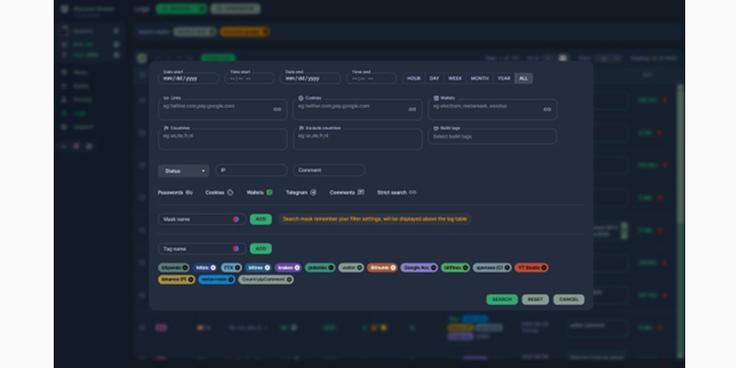Image resolution: width=736 pixels, height=368 pixels.
Task: Click the Comment input field
Action: coord(330,170)
